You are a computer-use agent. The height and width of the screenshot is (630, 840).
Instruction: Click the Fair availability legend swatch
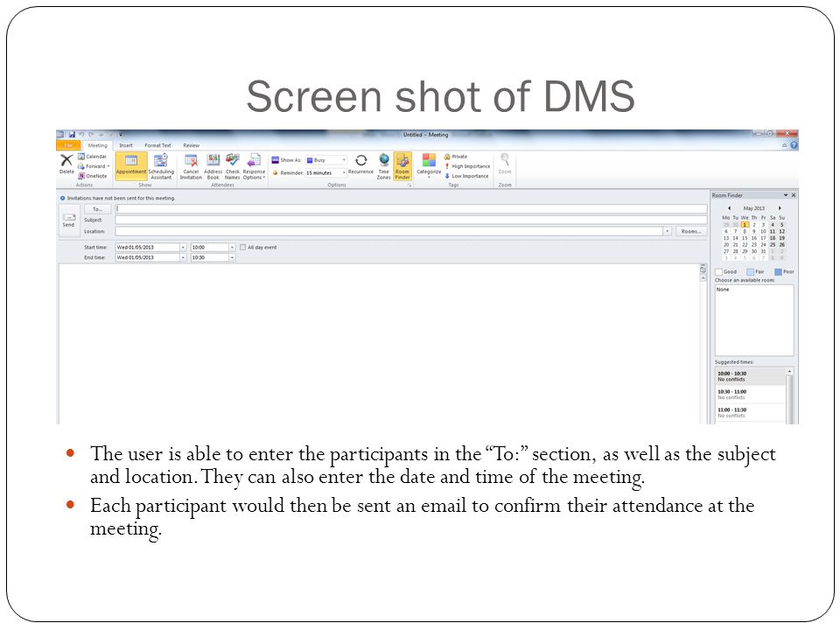[750, 272]
